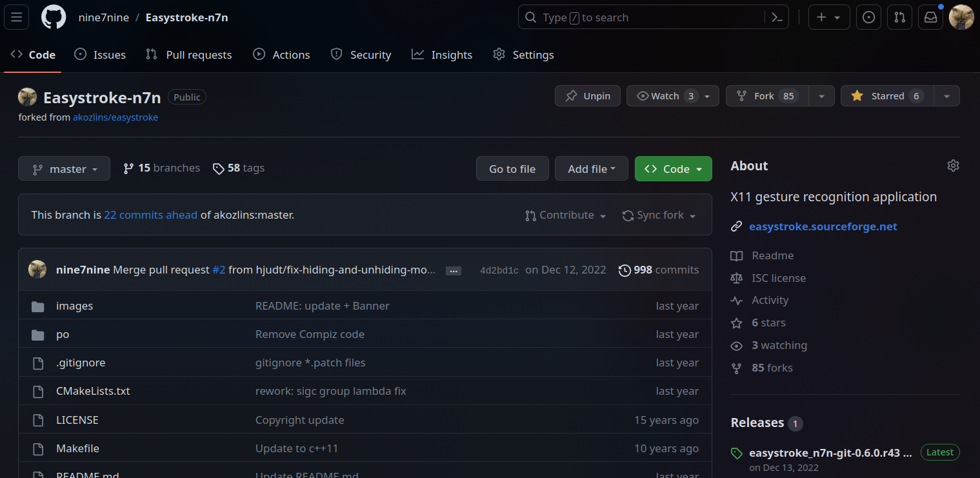Switch to the Actions tab
The image size is (980, 478).
click(281, 55)
